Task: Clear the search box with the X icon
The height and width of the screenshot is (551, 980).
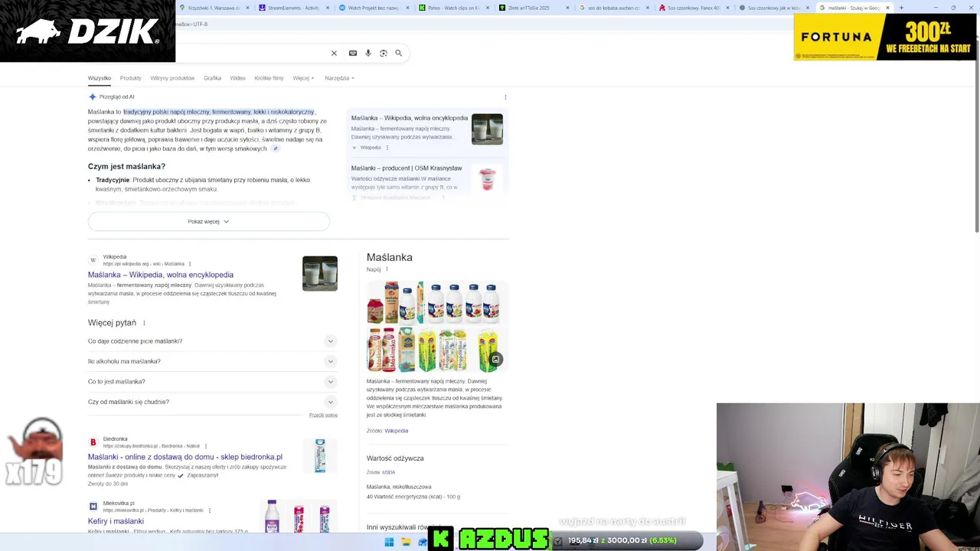Action: [x=334, y=53]
